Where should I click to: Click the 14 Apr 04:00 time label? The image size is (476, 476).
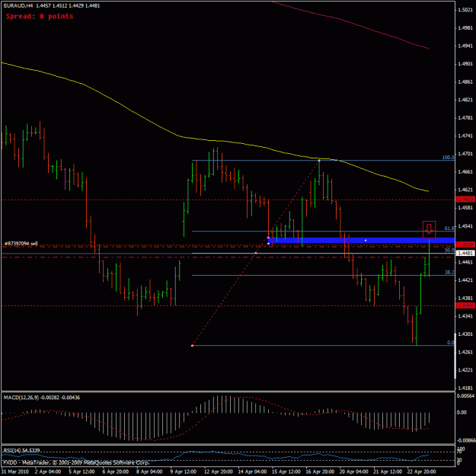(251, 471)
